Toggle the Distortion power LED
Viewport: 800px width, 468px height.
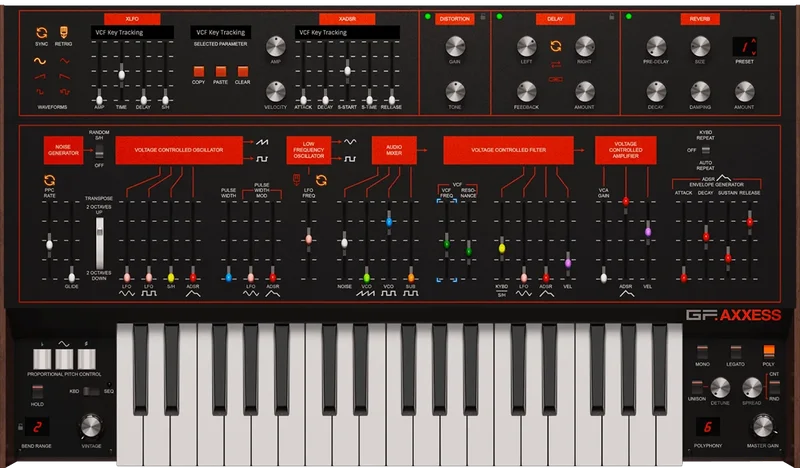point(428,17)
